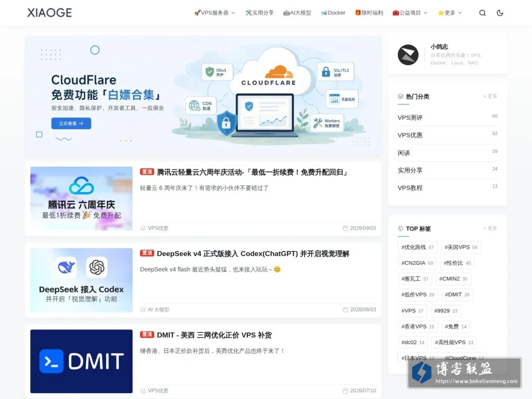Select the #DMIT tag
Viewport: 532px width, 399px height.
pos(457,295)
